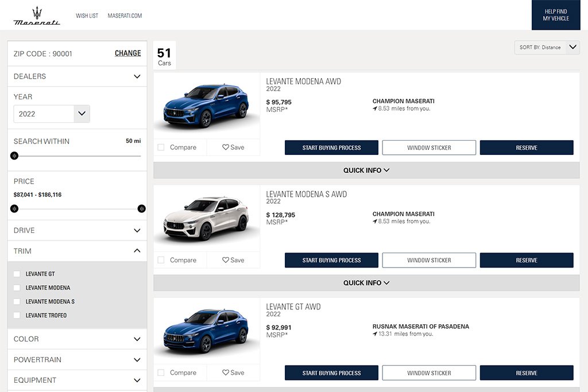
Task: Click the Levante GT AWD title
Action: (293, 306)
